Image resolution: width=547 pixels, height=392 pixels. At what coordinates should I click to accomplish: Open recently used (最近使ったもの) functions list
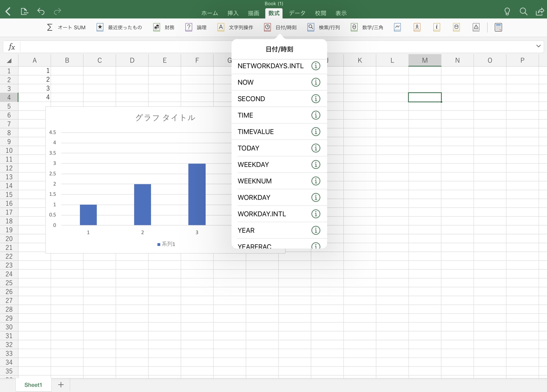(119, 27)
